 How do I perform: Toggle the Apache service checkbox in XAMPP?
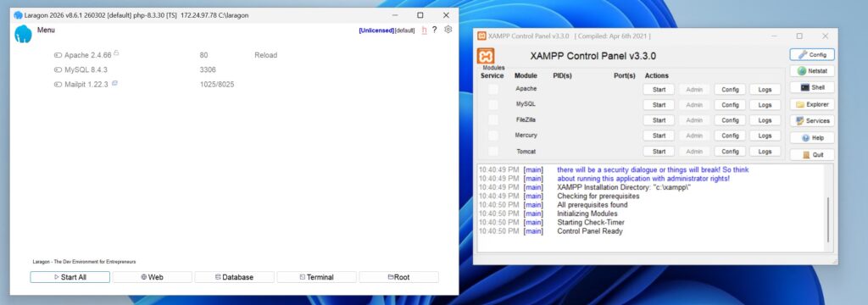[492, 89]
